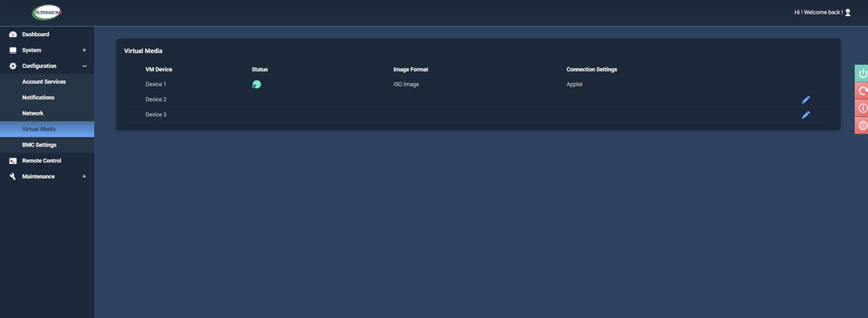Click the red globe language icon
The image size is (868, 318).
861,126
